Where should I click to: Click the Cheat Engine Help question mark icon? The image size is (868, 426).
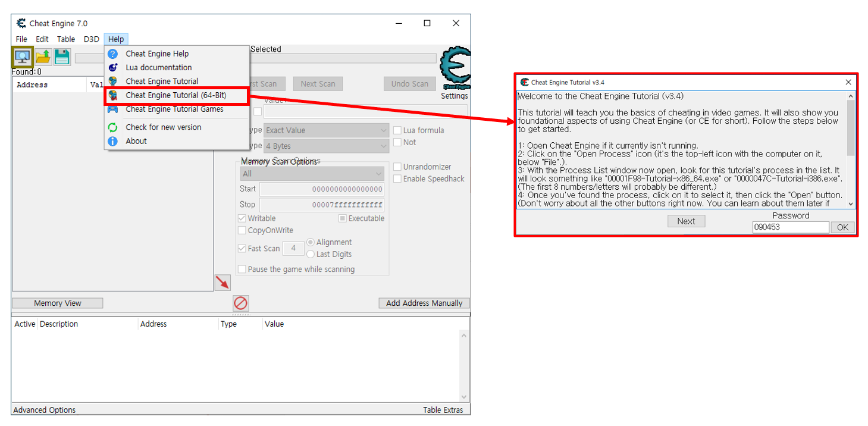(x=113, y=54)
